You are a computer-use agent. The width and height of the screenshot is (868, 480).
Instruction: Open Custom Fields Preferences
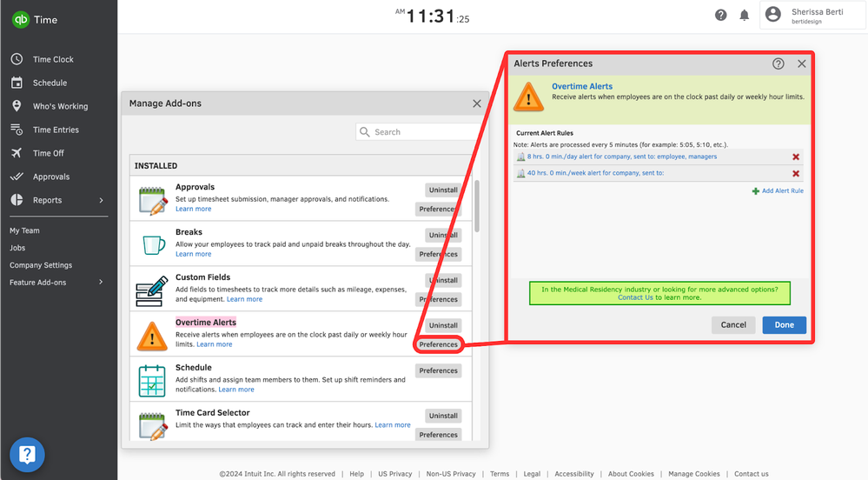point(438,299)
